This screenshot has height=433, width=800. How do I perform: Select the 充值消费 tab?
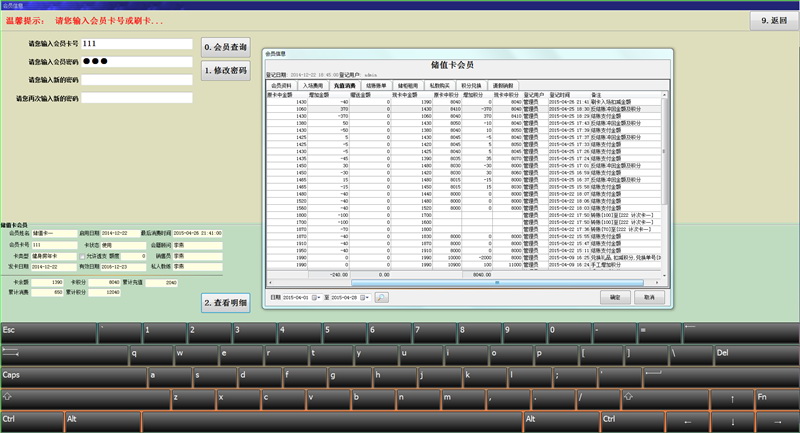[344, 85]
